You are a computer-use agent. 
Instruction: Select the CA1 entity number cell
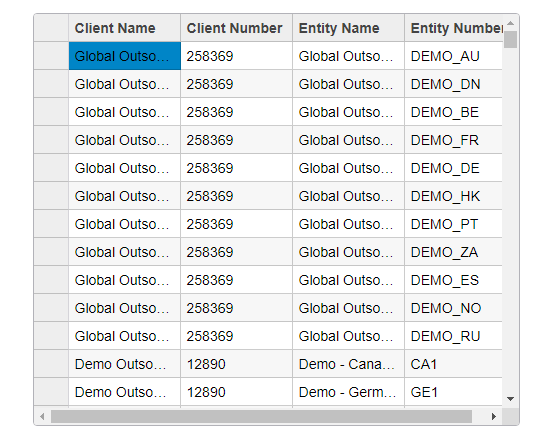(x=454, y=364)
